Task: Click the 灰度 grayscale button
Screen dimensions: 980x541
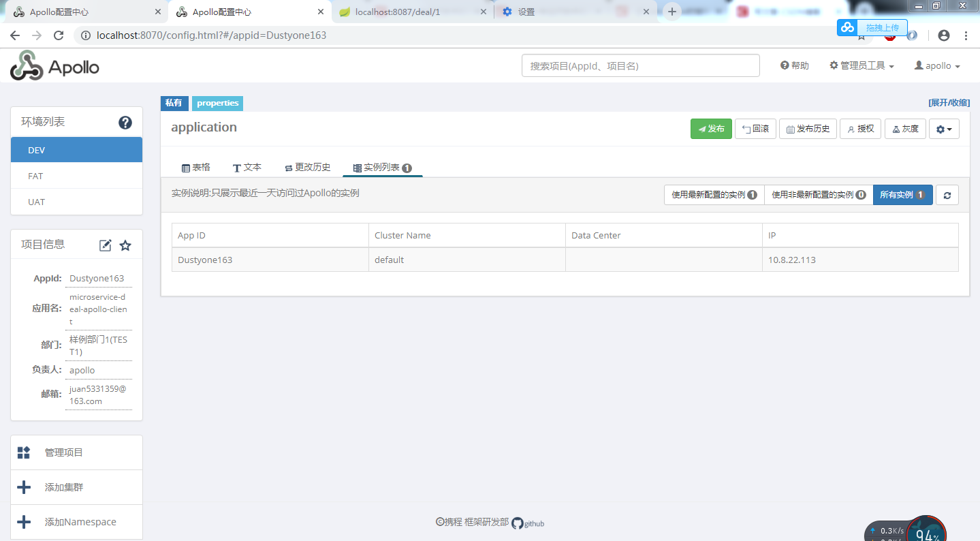Action: pos(905,129)
